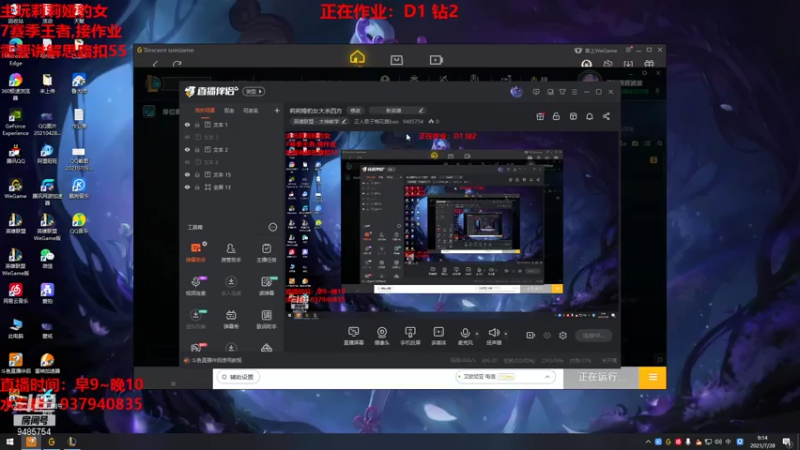This screenshot has width=800, height=450.
Task: Open the 视频连麦 video co-stream tool
Action: tap(196, 286)
